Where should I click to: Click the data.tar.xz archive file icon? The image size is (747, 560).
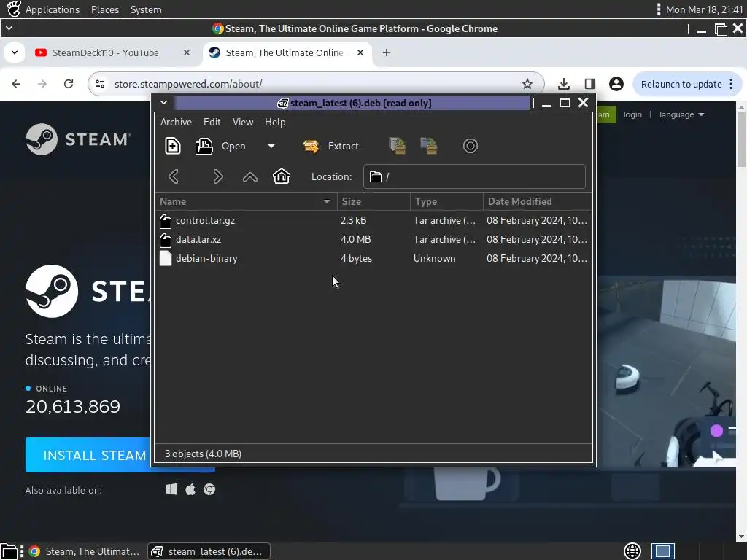166,240
